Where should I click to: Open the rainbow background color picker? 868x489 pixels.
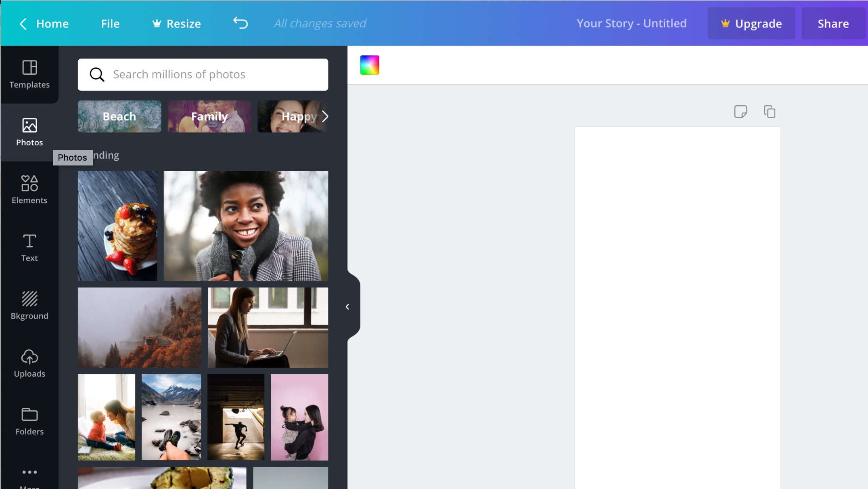click(x=370, y=65)
